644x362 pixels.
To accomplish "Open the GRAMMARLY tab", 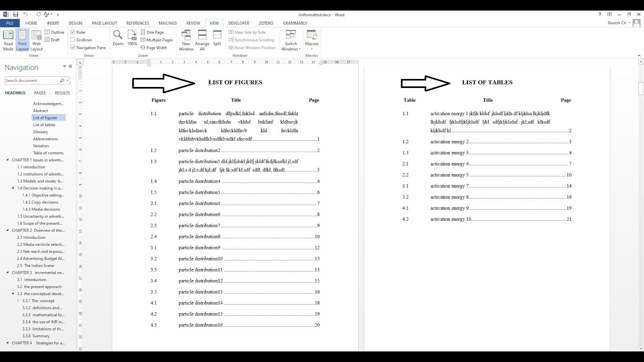I will [x=295, y=23].
